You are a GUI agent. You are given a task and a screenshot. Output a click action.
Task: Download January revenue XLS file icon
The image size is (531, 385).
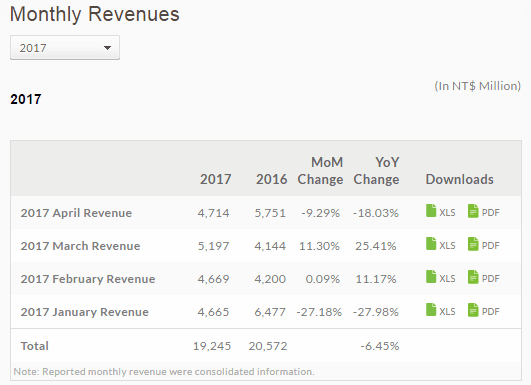click(x=431, y=309)
